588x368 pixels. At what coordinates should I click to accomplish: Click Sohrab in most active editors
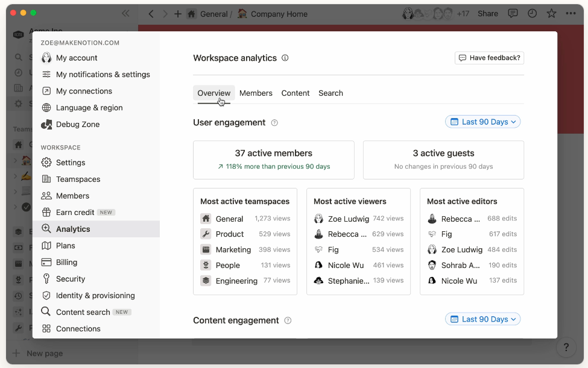pyautogui.click(x=472, y=265)
